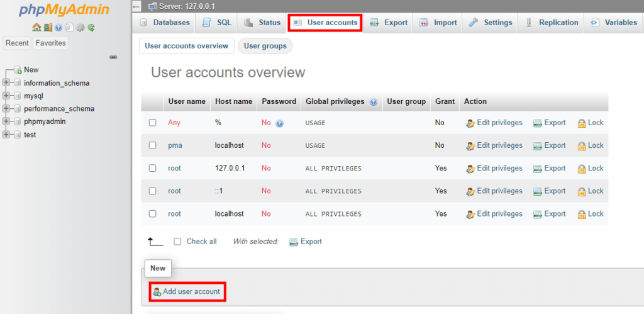
Task: Click the Edit privileges icon for root localhost
Action: pyautogui.click(x=470, y=214)
